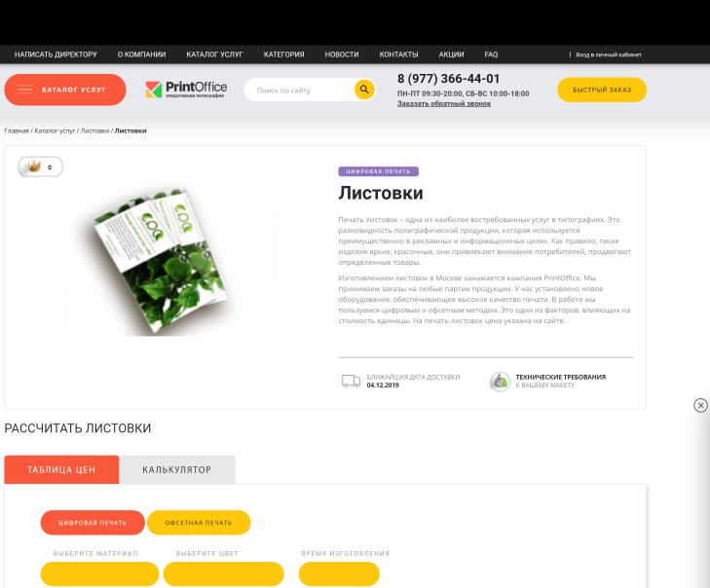
Task: Click the delivery truck icon
Action: tap(351, 381)
